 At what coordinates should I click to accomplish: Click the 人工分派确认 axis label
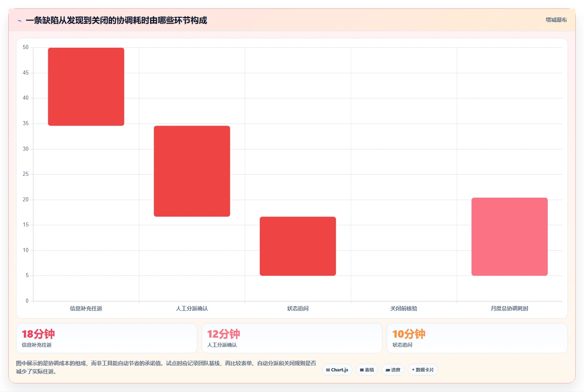coord(192,308)
